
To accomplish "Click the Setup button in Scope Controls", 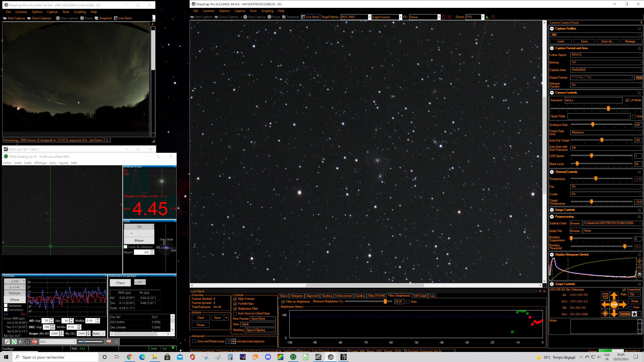I will click(635, 301).
